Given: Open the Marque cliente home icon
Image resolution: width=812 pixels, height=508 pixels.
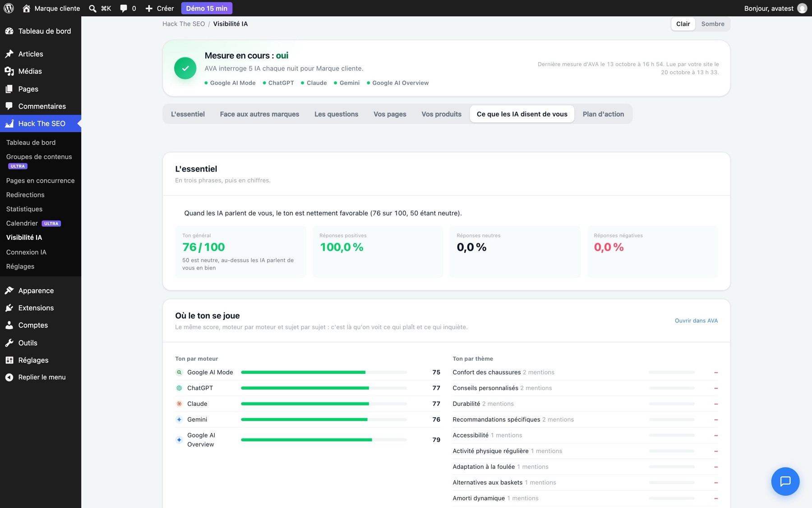Looking at the screenshot, I should pos(26,8).
